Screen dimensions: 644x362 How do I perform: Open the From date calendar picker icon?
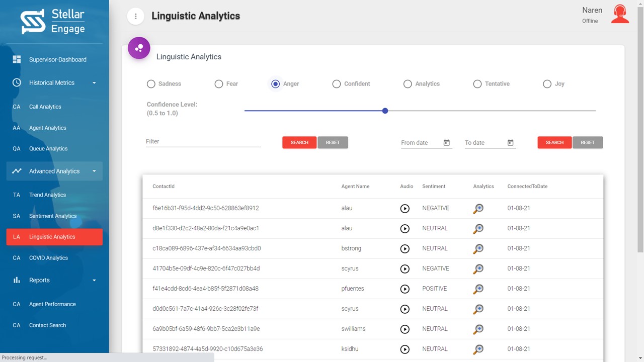446,143
